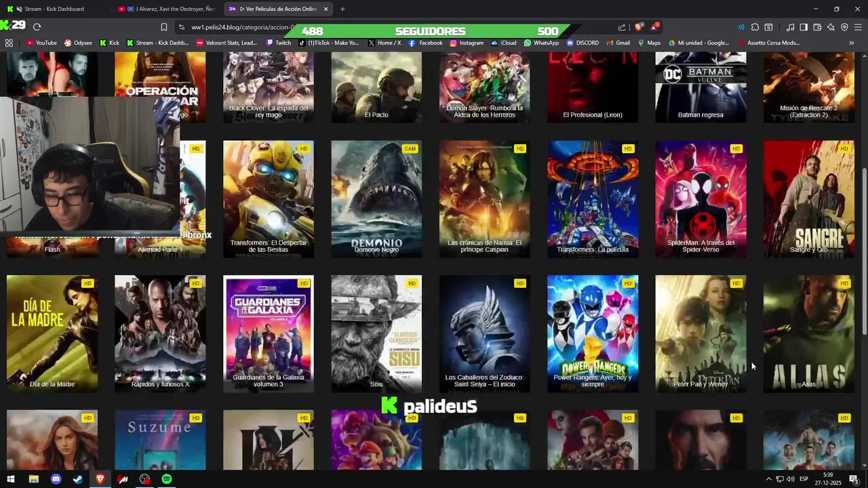Viewport: 868px width, 488px height.
Task: Open the Leo AI sparkle icon
Action: [x=831, y=27]
